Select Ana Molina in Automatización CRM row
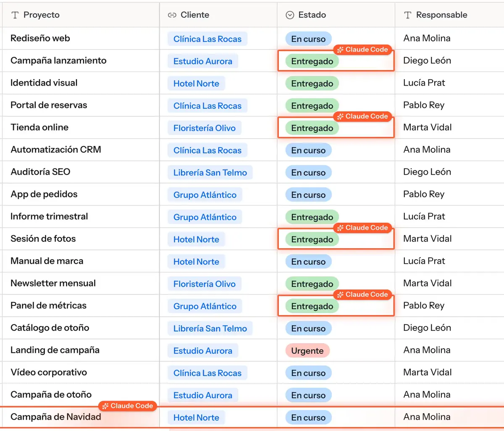 [x=427, y=150]
